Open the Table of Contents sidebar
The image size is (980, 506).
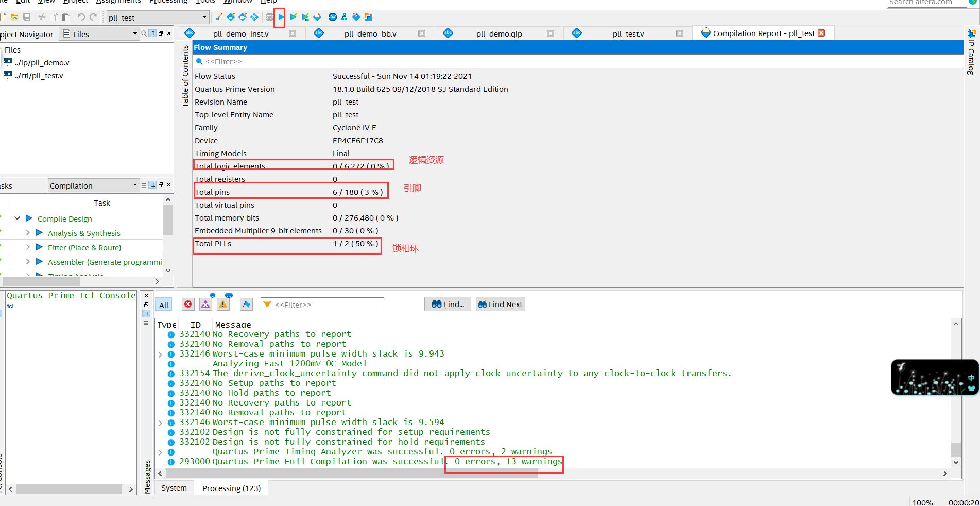click(185, 76)
